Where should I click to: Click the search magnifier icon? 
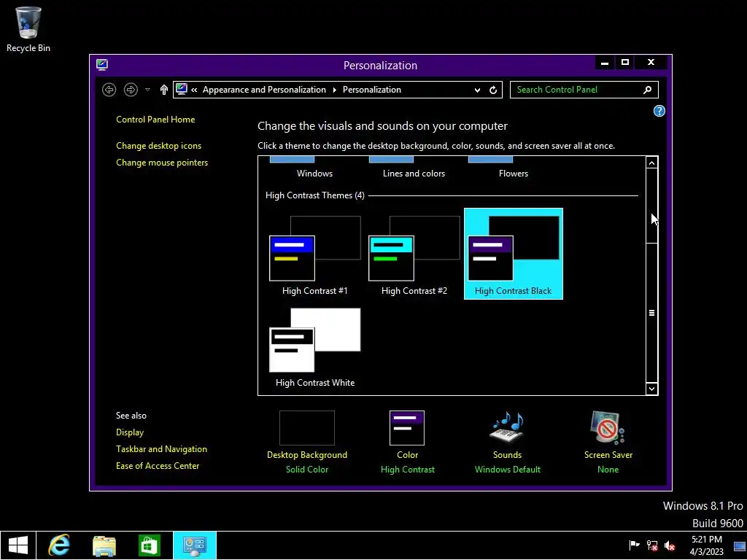648,90
